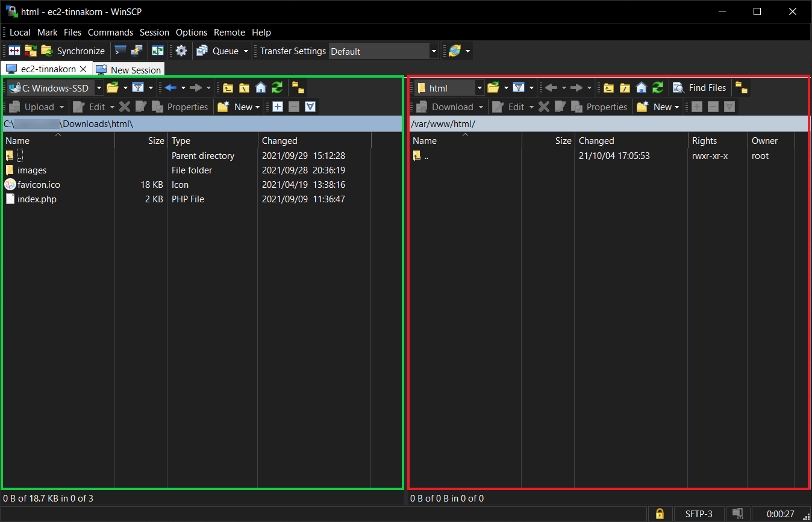Click remote panel New button
The height and width of the screenshot is (522, 812).
click(x=654, y=107)
